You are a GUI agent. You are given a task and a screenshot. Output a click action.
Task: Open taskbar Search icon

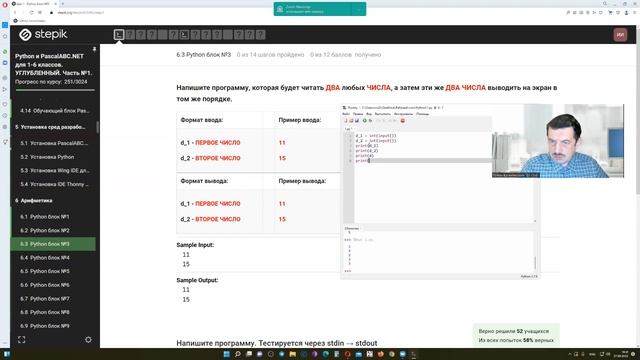pos(238,354)
